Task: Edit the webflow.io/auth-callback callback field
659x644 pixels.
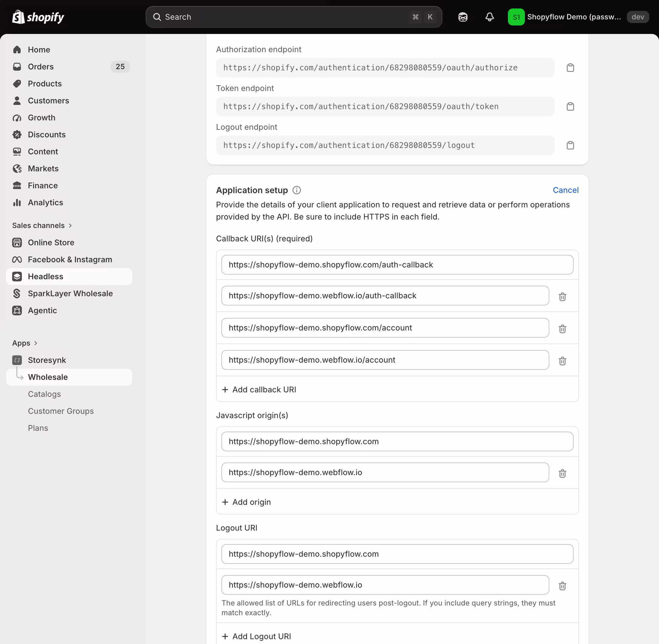Action: coord(385,296)
